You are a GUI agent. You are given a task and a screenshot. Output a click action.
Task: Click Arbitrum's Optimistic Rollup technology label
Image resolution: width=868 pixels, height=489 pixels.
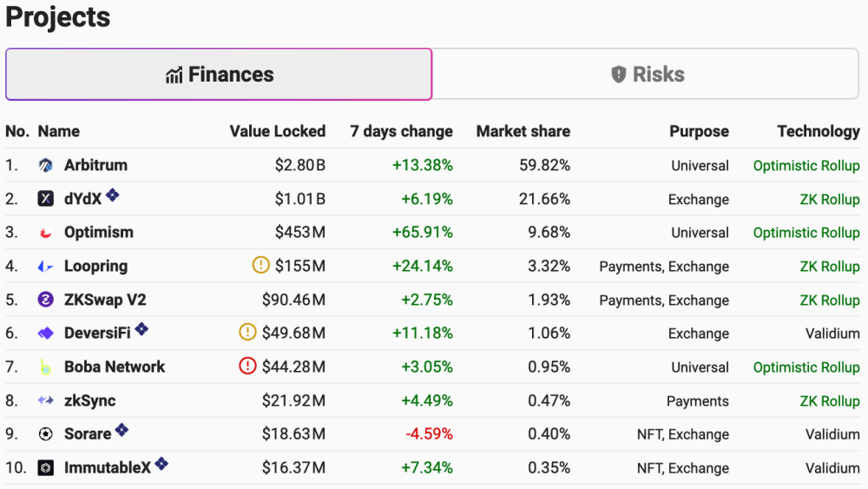click(806, 166)
